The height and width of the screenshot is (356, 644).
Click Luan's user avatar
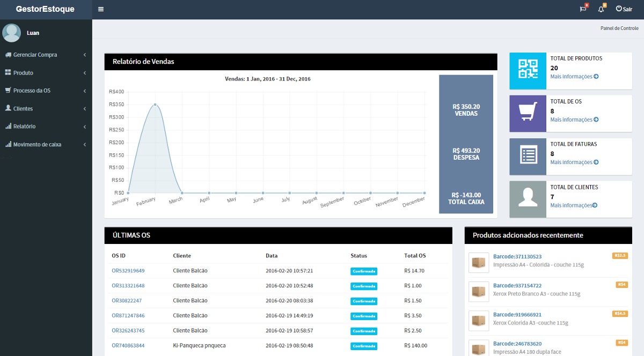(x=12, y=33)
